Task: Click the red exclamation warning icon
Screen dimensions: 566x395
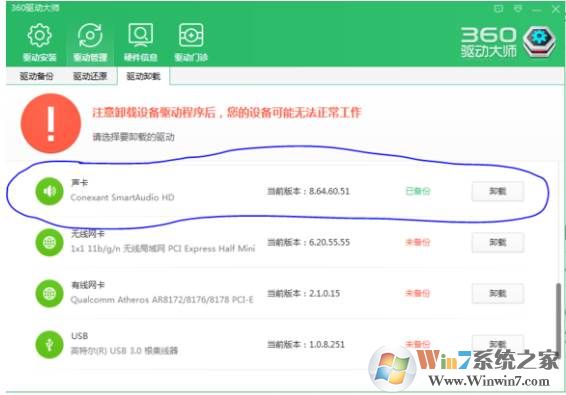Action: (51, 123)
